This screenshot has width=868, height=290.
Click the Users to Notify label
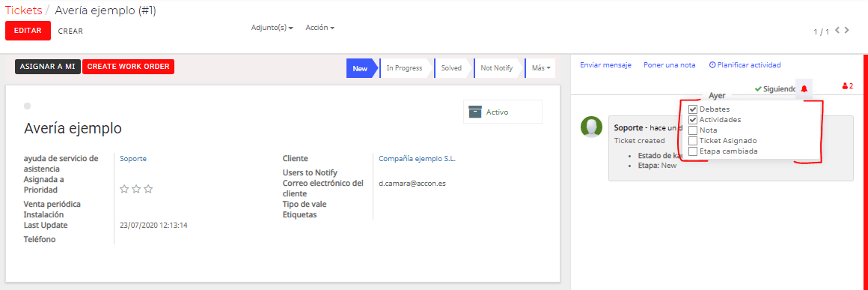[310, 172]
